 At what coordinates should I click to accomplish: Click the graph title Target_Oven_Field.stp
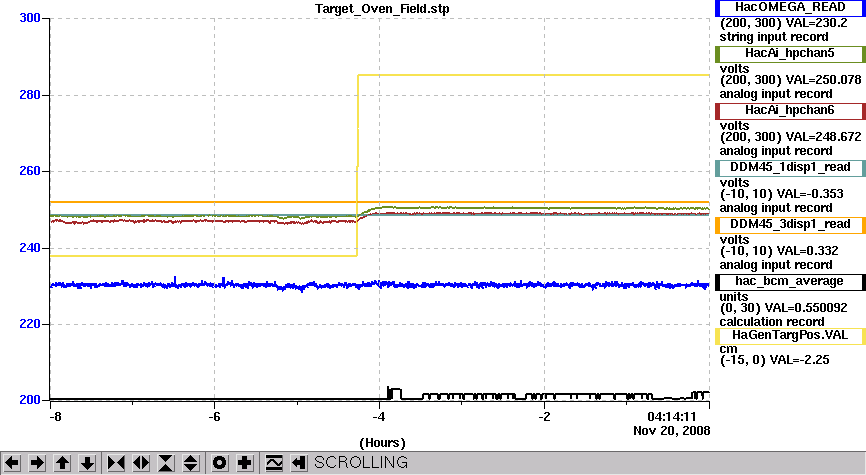pos(382,9)
